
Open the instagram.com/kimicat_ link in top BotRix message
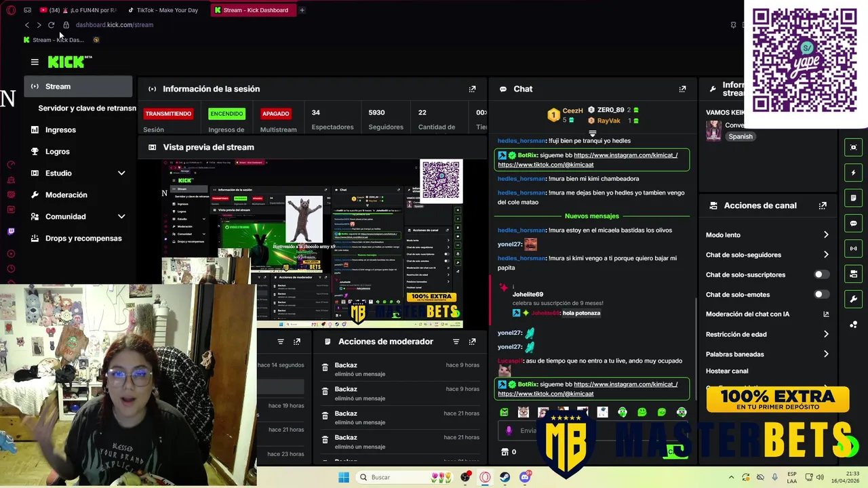pyautogui.click(x=625, y=155)
